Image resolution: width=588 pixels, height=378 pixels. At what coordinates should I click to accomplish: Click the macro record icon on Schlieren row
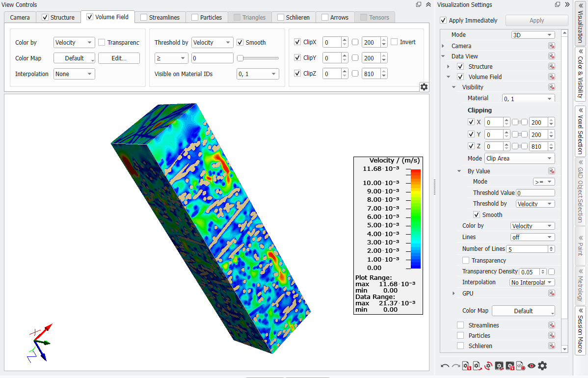[552, 346]
